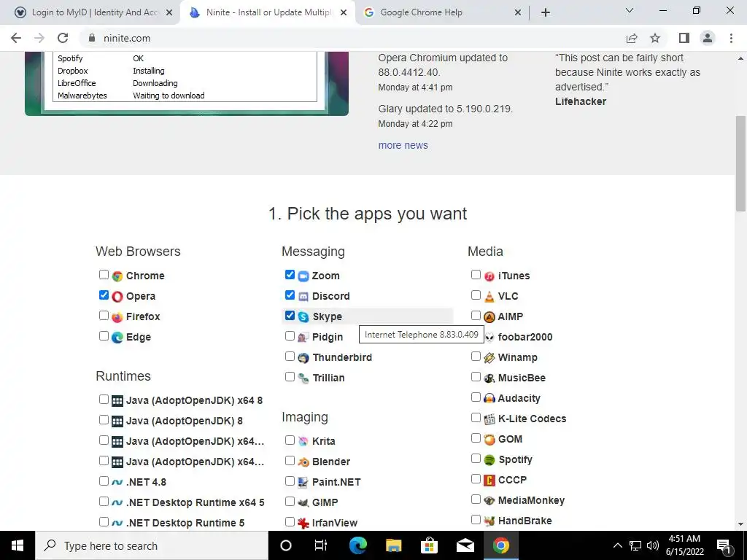Close the Login to MyID tab
747x560 pixels.
coord(169,13)
